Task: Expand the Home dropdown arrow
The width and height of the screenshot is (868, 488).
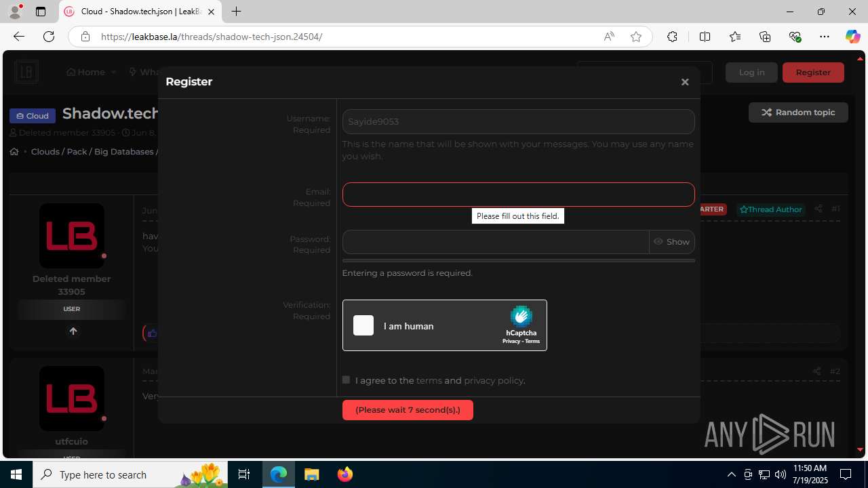Action: click(x=114, y=72)
